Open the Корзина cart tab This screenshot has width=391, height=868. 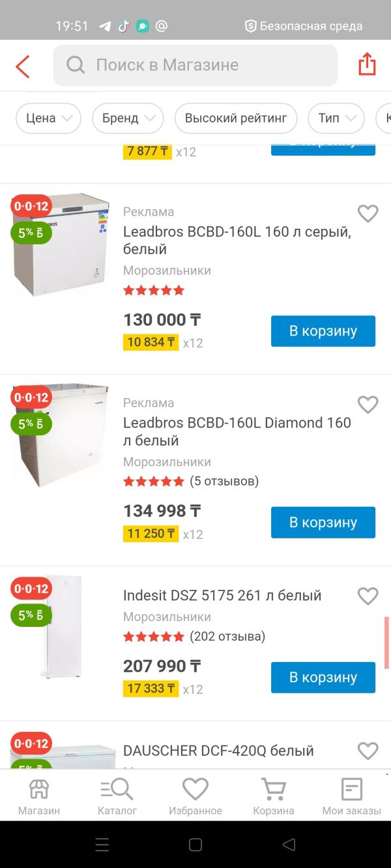[274, 796]
